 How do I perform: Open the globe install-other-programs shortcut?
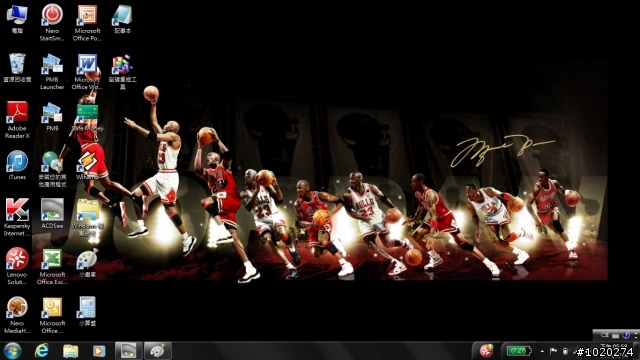(x=52, y=169)
